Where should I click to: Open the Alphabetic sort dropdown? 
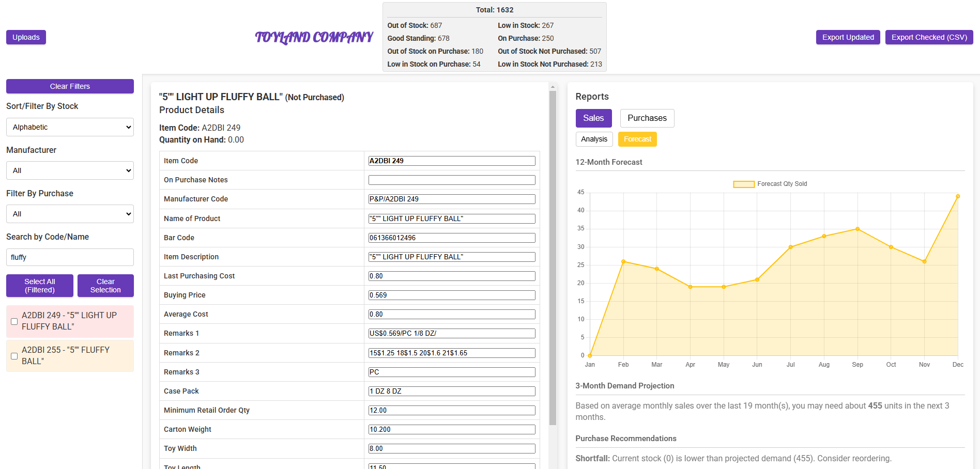[70, 127]
